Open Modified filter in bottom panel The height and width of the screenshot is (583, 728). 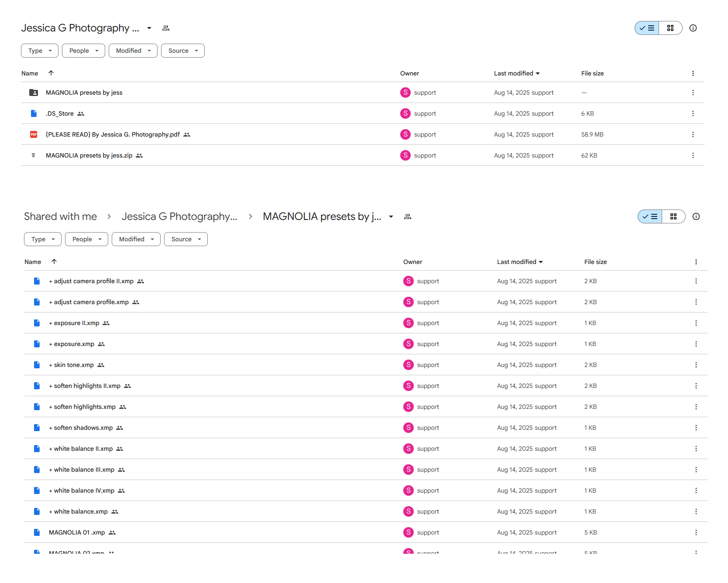[136, 239]
